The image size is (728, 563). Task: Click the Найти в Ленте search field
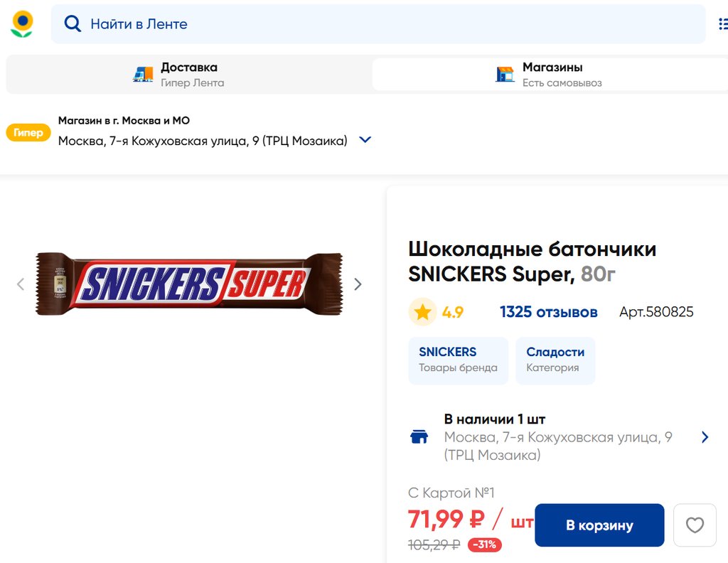coord(384,24)
